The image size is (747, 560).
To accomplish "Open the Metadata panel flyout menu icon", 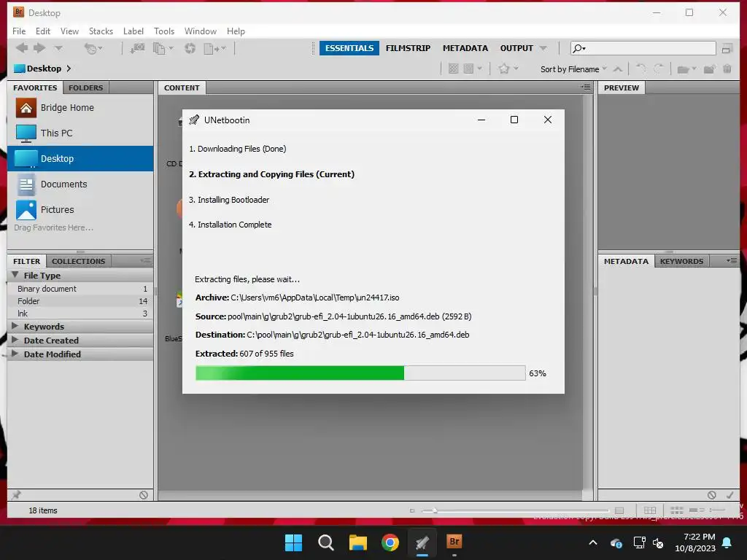I will [x=732, y=260].
